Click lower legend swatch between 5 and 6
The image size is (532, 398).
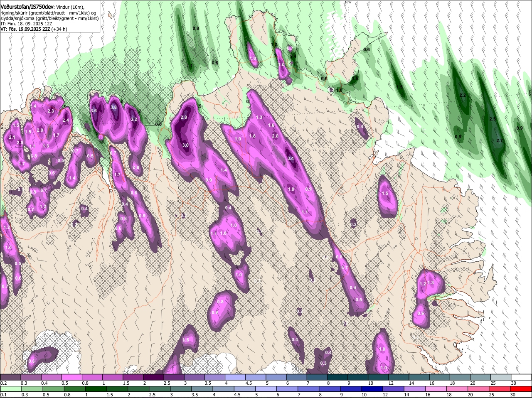click(x=266, y=388)
